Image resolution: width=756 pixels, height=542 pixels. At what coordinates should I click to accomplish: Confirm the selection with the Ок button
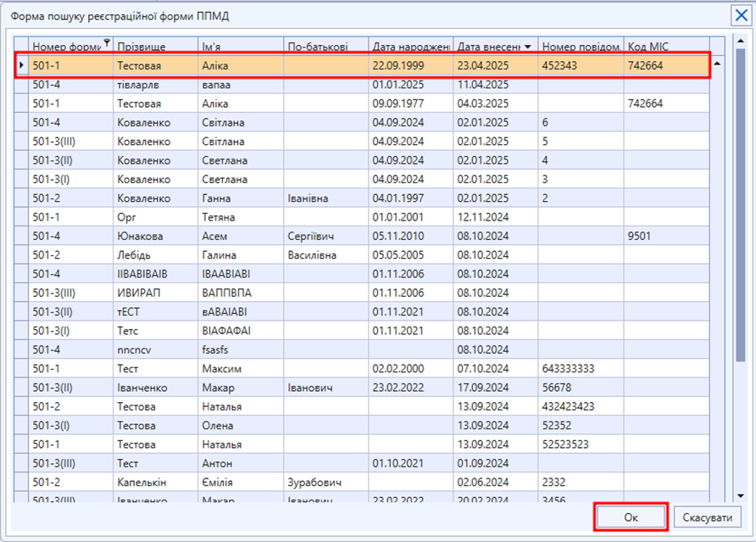(x=631, y=517)
